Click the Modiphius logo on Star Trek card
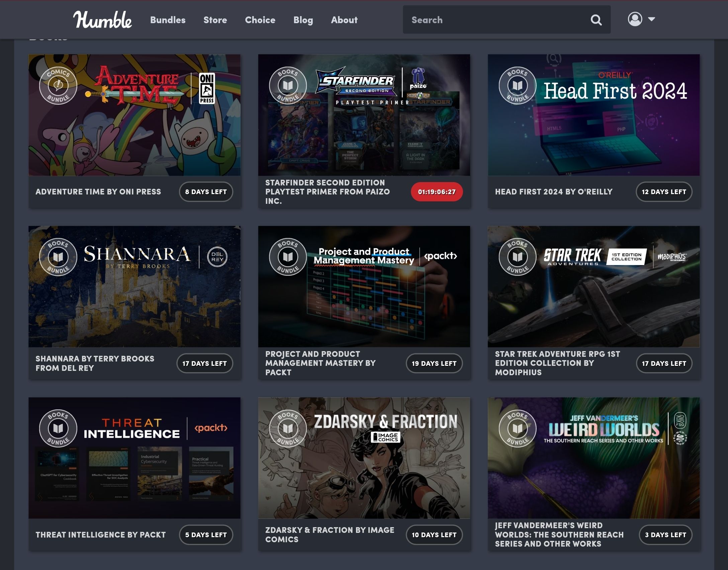728x570 pixels. pos(672,257)
